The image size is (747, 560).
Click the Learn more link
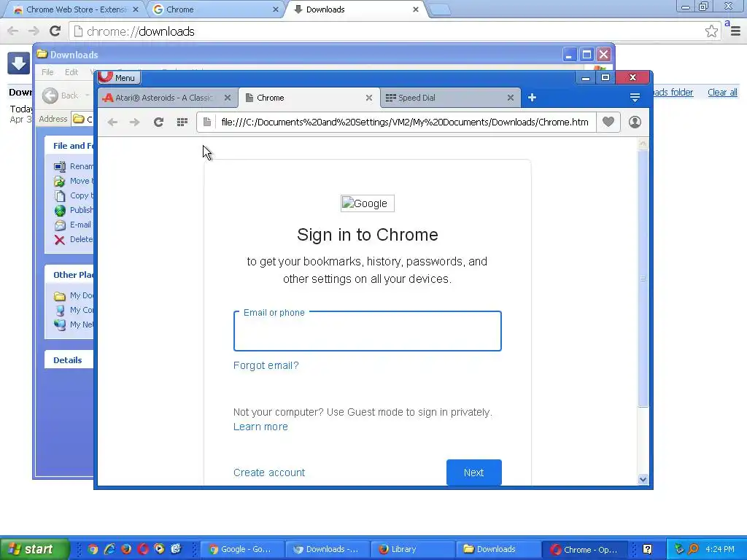point(260,427)
